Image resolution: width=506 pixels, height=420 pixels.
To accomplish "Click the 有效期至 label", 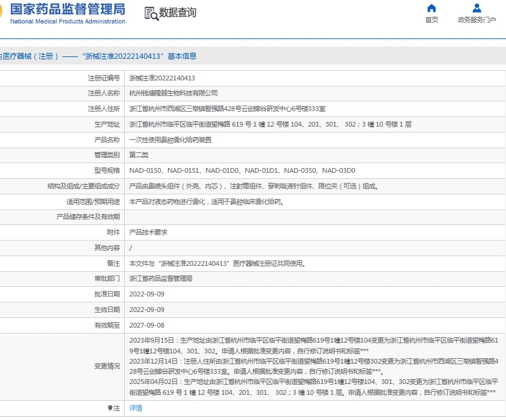I will 107,325.
